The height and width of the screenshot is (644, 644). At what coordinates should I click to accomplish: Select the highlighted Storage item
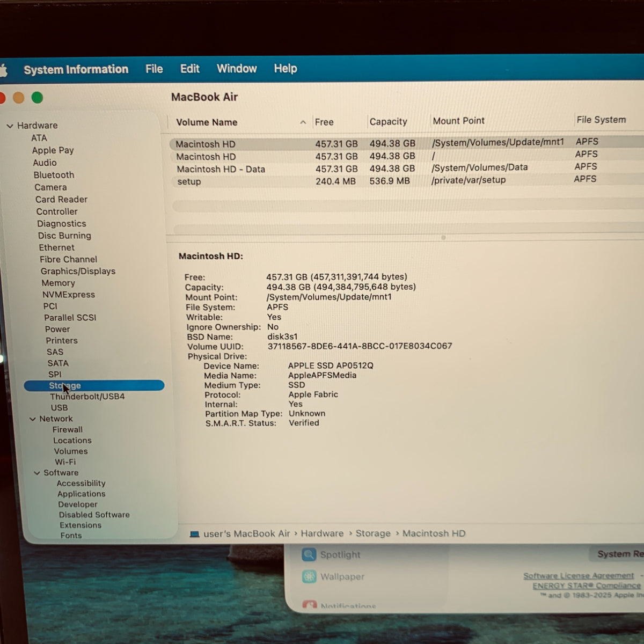pos(94,385)
